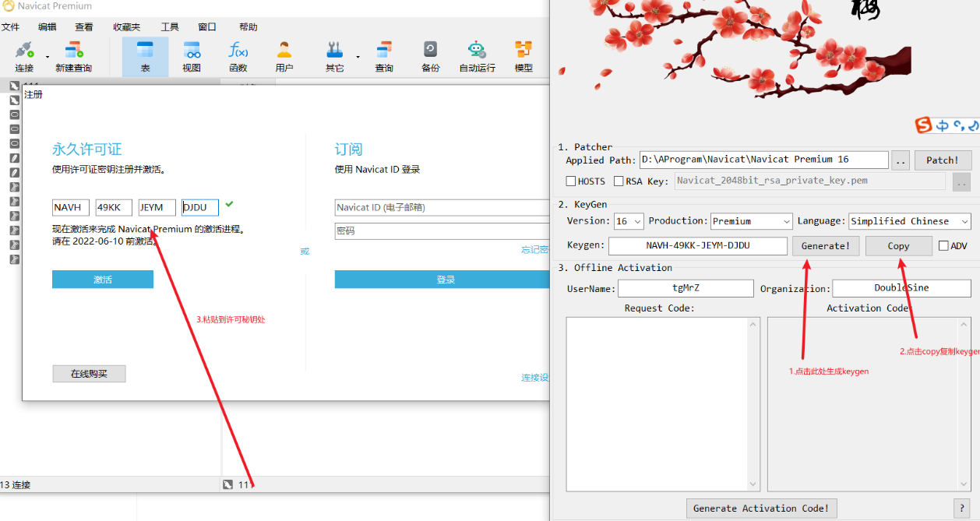Click the 永久许可证 heading
The height and width of the screenshot is (521, 980).
coord(87,150)
